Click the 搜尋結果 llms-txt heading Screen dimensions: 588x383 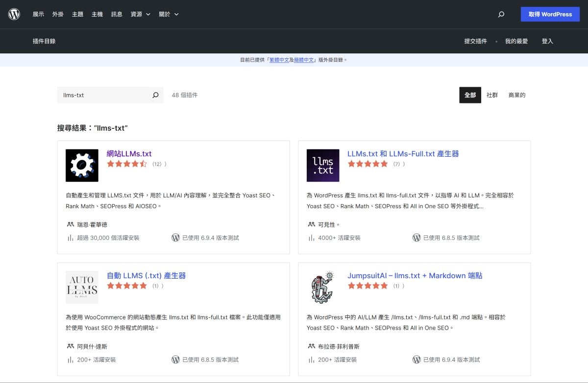pos(93,128)
